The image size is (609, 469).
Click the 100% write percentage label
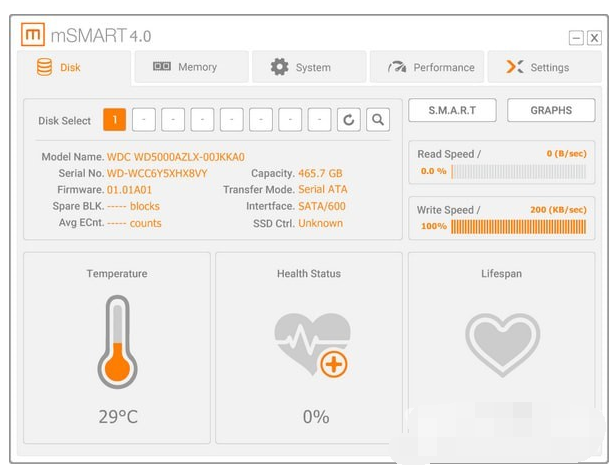pyautogui.click(x=434, y=226)
